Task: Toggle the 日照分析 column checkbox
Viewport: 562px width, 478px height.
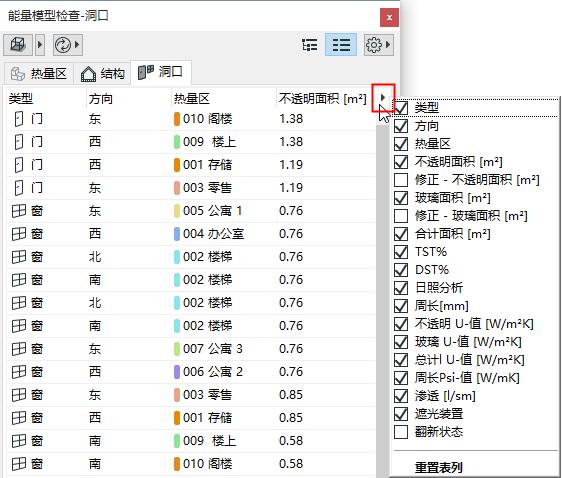Action: click(x=401, y=288)
